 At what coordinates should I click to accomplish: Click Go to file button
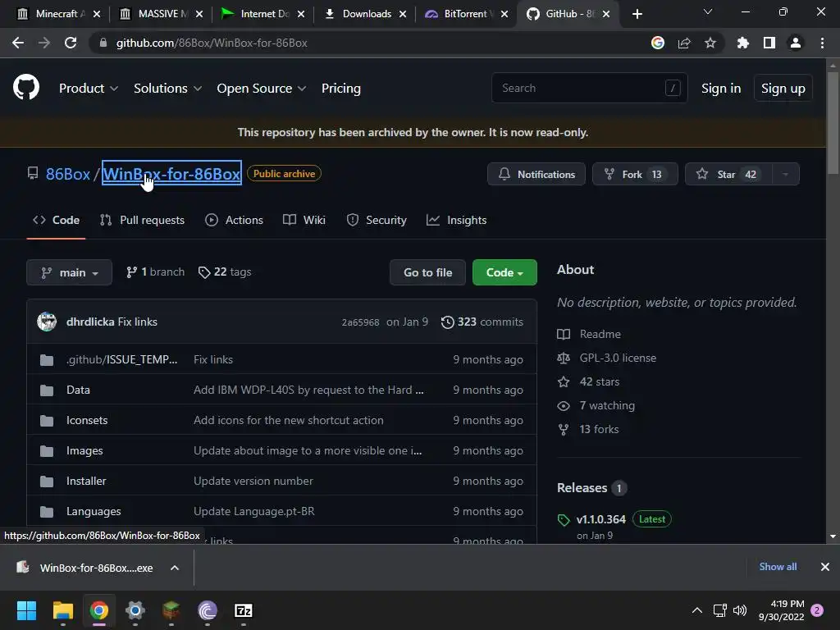(x=427, y=272)
